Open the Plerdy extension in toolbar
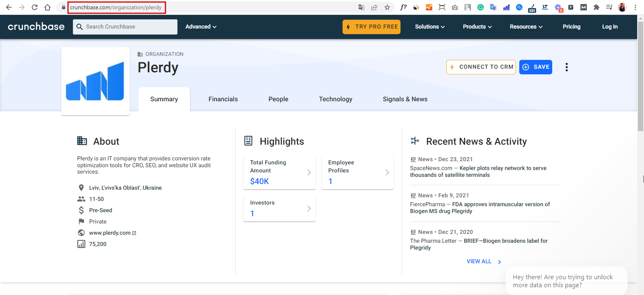 (506, 7)
